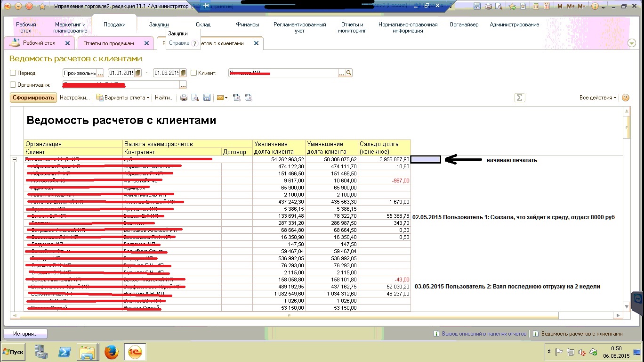This screenshot has width=644, height=362.
Task: Expand the Все действия menu
Action: [598, 98]
